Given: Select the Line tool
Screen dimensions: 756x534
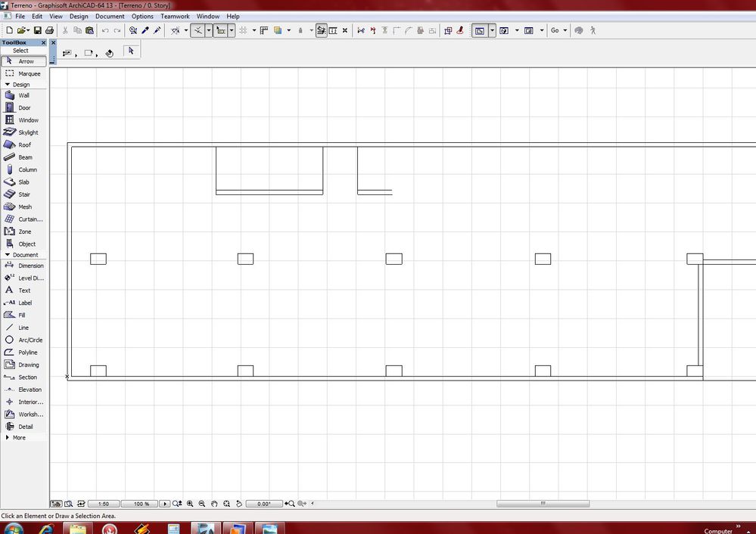Looking at the screenshot, I should [x=23, y=328].
